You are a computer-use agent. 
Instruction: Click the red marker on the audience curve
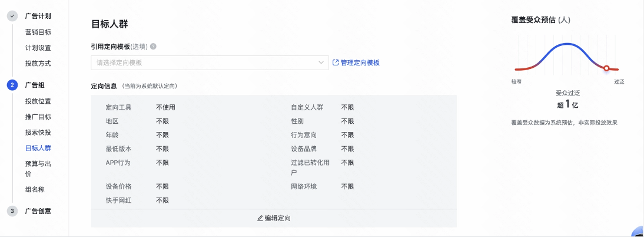pos(606,68)
